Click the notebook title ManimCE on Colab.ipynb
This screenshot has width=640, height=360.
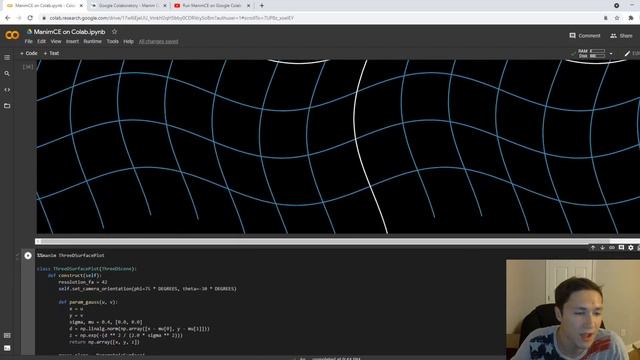(69, 31)
